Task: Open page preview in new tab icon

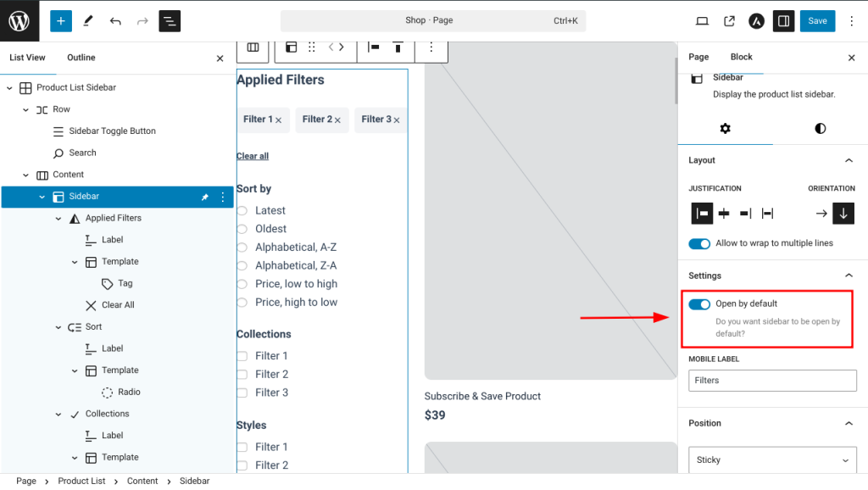Action: 729,21
